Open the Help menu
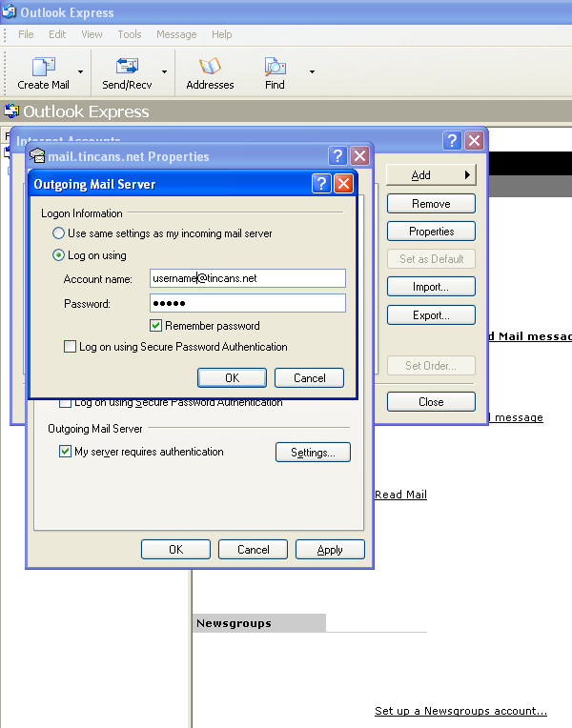572x728 pixels. 221,34
